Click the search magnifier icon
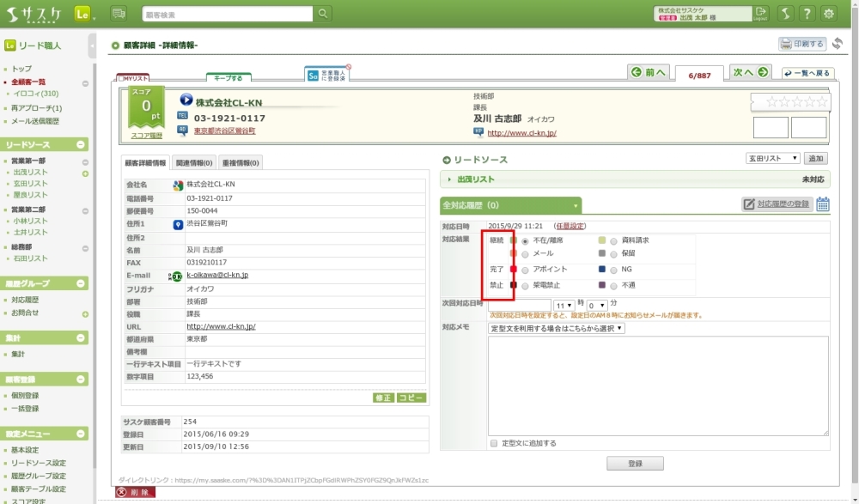859x504 pixels. [x=323, y=14]
